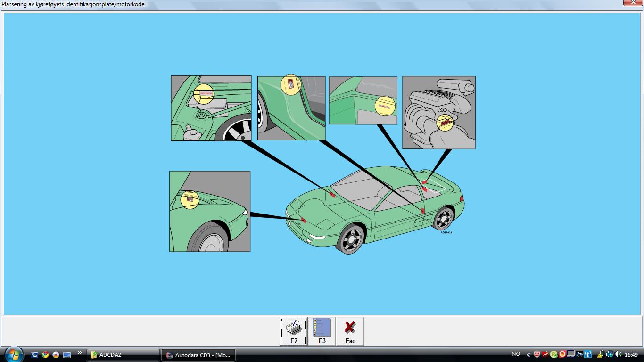Click the door pillar VIN label inset image
Screen dimensions: 644x362
[x=291, y=107]
